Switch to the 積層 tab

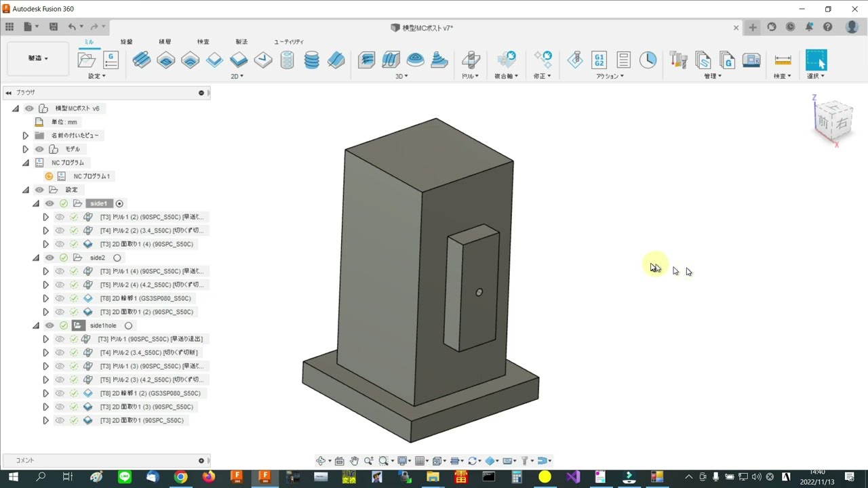click(165, 42)
